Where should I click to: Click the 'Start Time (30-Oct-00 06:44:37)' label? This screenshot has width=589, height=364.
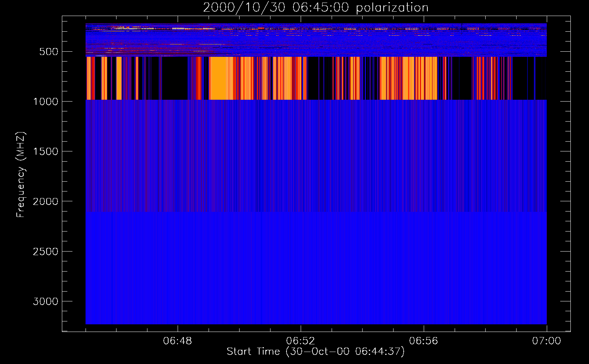[316, 352]
